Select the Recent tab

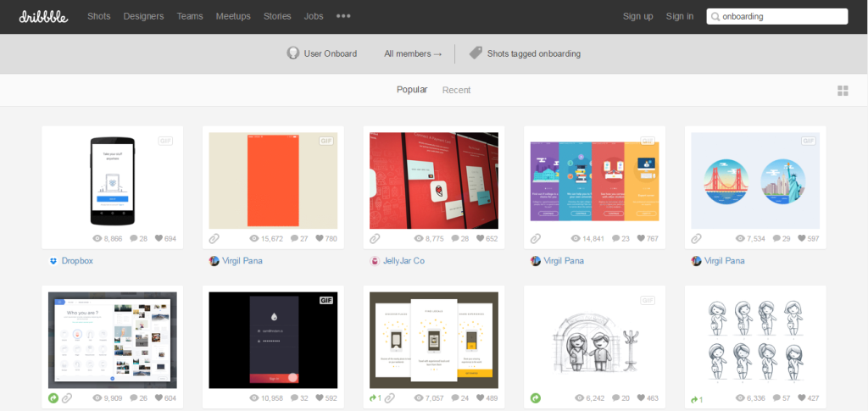point(456,90)
